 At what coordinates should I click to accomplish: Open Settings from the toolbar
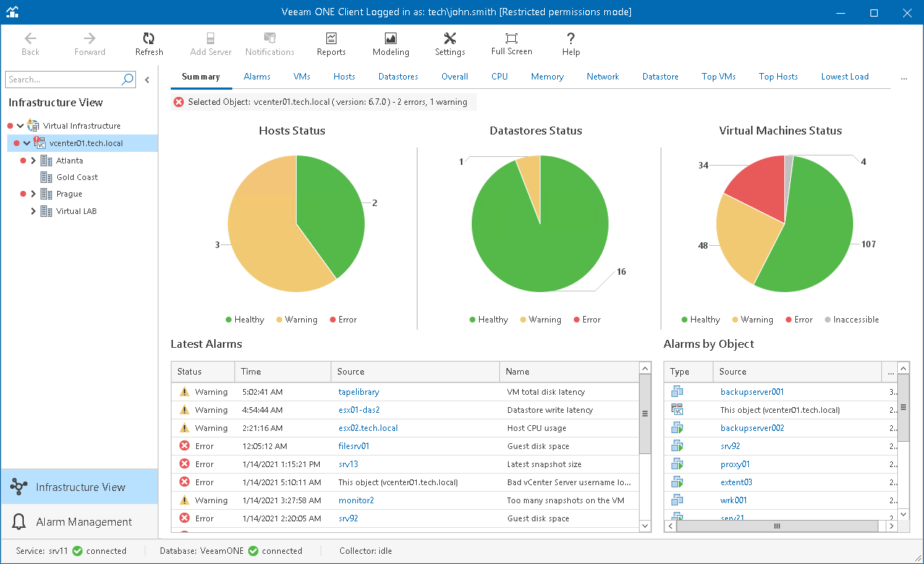point(449,43)
